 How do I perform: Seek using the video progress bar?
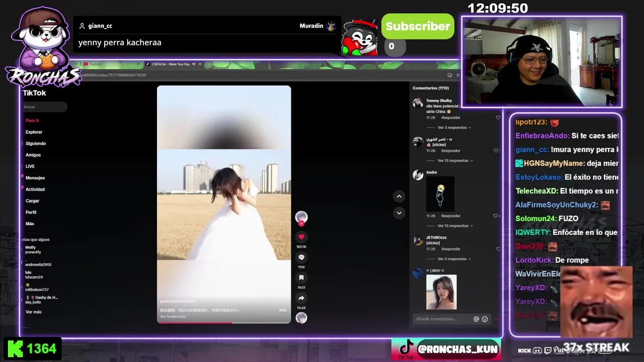coord(224,323)
